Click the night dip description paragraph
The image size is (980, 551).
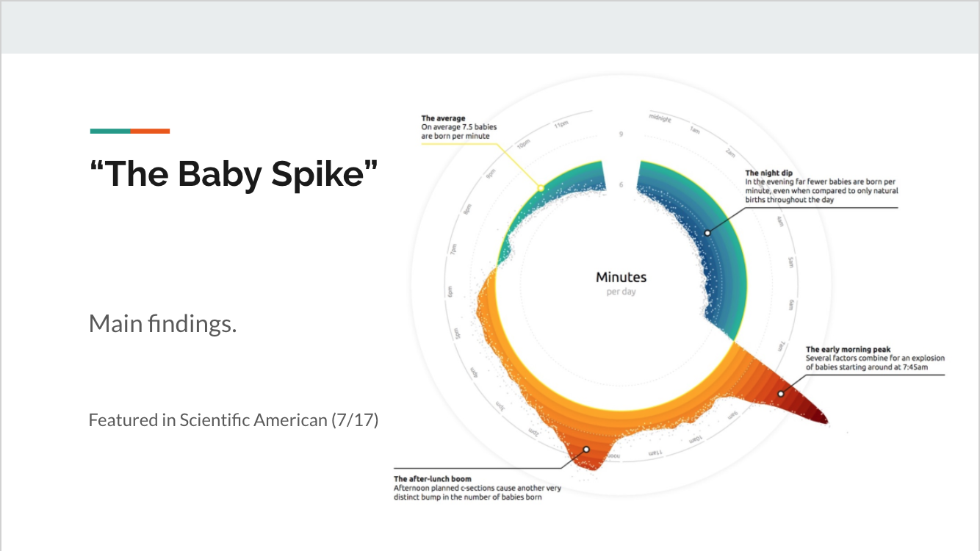click(x=821, y=190)
